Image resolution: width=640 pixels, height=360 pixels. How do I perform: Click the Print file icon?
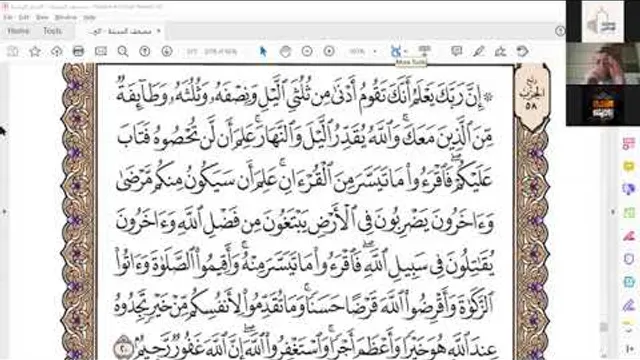[x=78, y=51]
